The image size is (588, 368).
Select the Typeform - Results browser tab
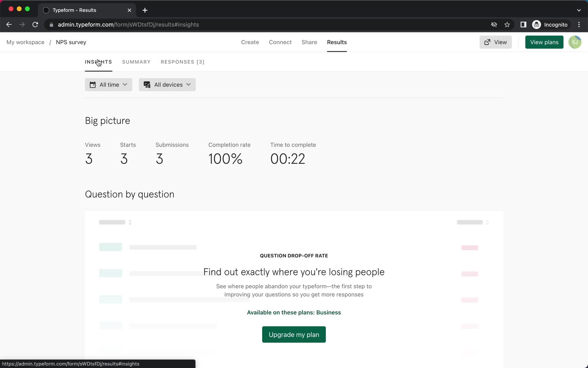pos(87,10)
